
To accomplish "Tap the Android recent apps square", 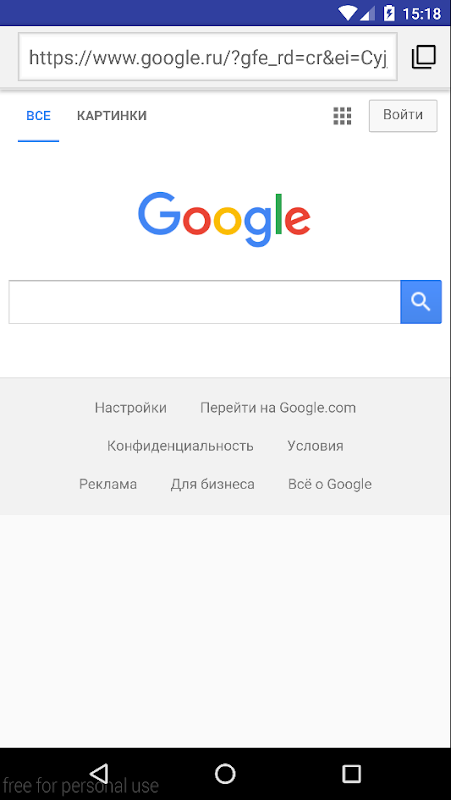I will point(351,773).
